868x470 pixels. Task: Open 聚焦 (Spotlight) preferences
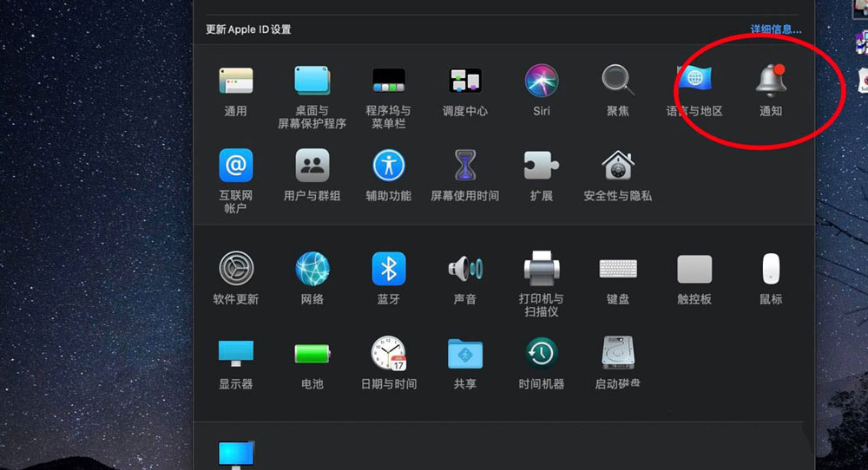click(618, 81)
